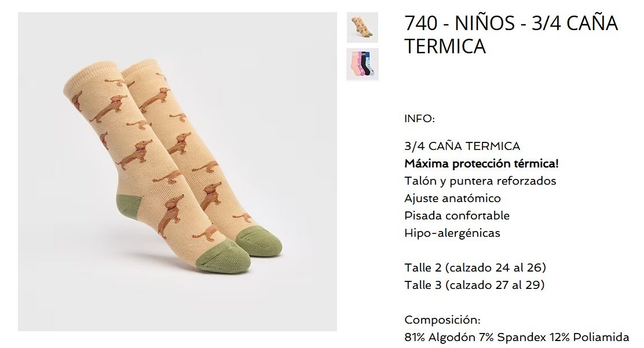Select "Talle 3 (calzado 27 al 29)" size text

click(x=474, y=285)
